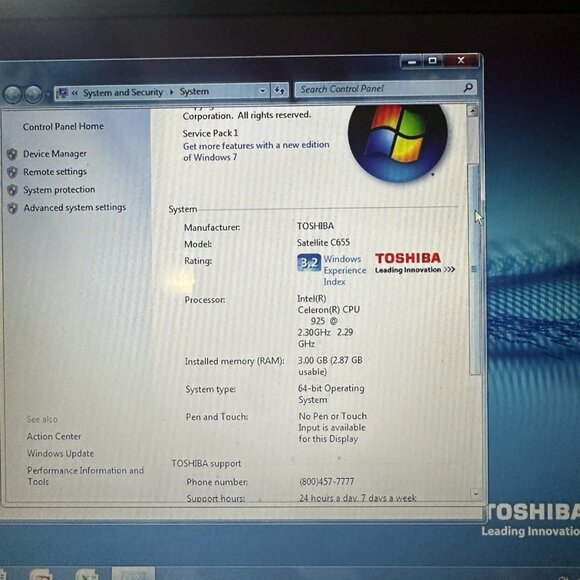Open Windows Update link
This screenshot has width=580, height=580.
point(60,453)
